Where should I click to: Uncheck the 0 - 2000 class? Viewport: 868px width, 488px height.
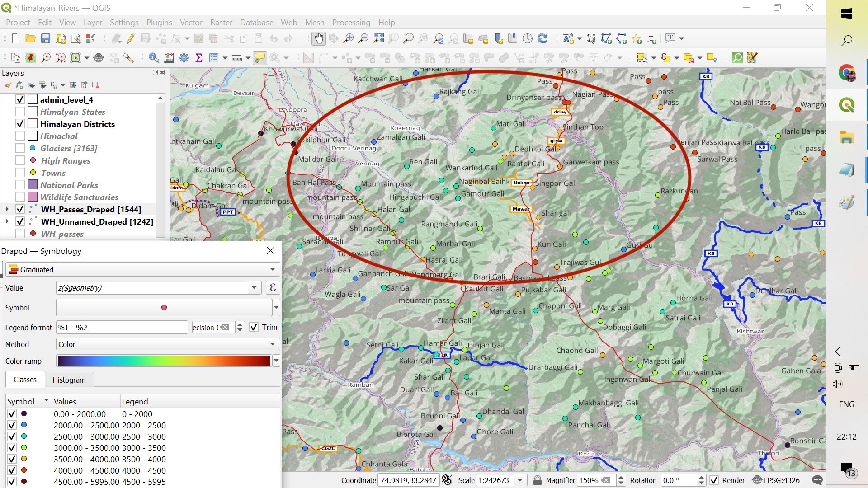point(12,414)
